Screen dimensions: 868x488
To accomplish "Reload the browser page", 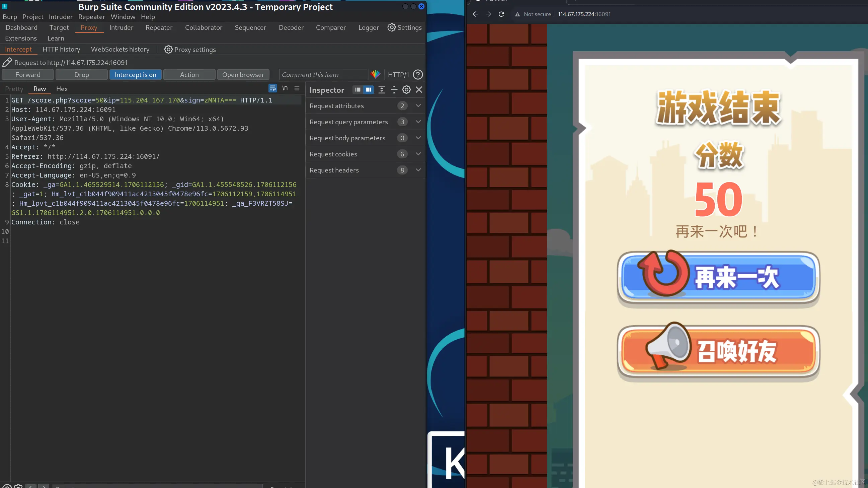I will (x=501, y=14).
